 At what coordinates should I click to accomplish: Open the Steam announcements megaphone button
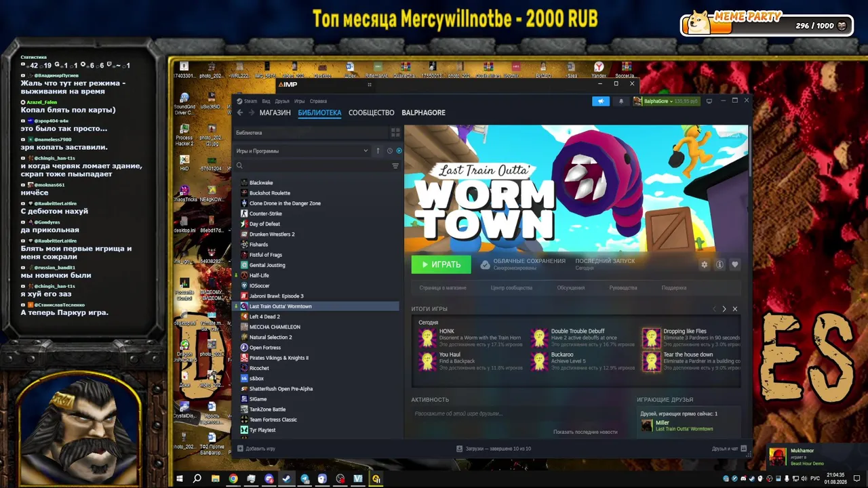click(601, 101)
